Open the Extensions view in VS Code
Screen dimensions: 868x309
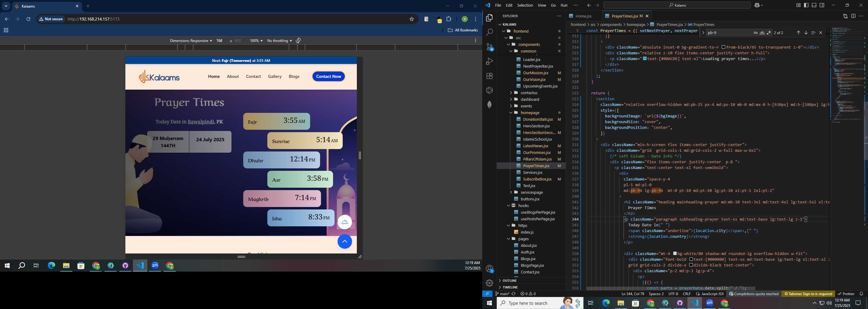(489, 76)
